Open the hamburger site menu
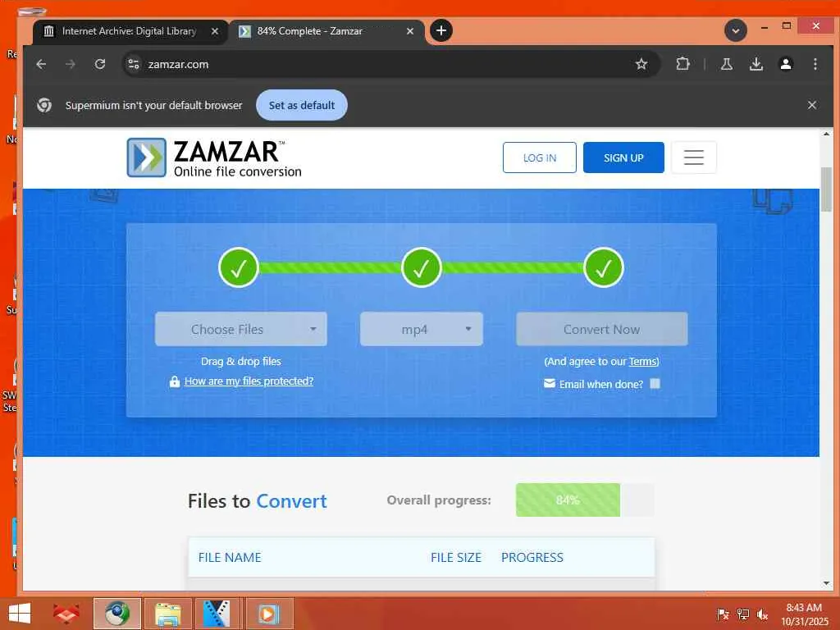Screen dimensions: 840x630 click(x=693, y=157)
